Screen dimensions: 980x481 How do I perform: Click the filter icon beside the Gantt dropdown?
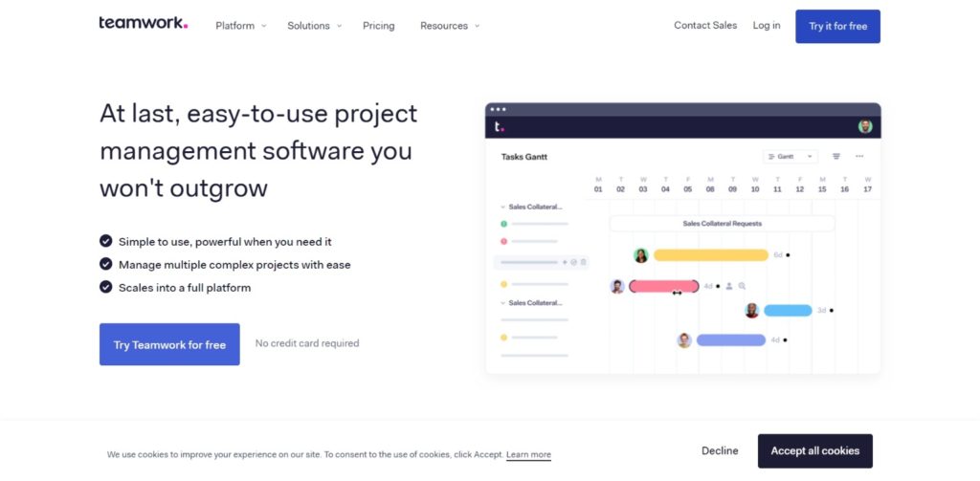tap(836, 156)
